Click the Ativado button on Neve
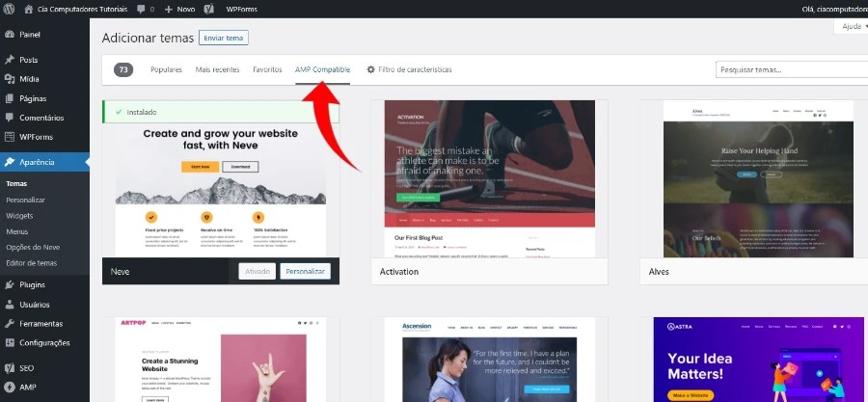This screenshot has width=868, height=402. click(x=257, y=272)
